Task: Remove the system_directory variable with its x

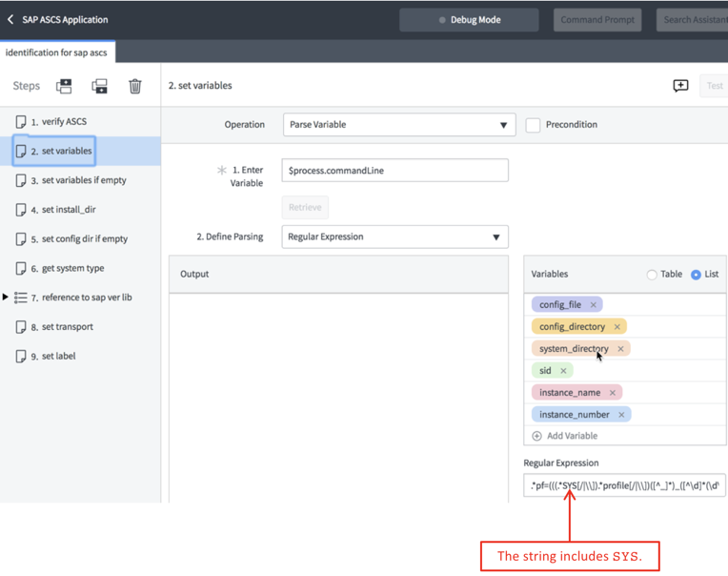Action: [x=620, y=348]
